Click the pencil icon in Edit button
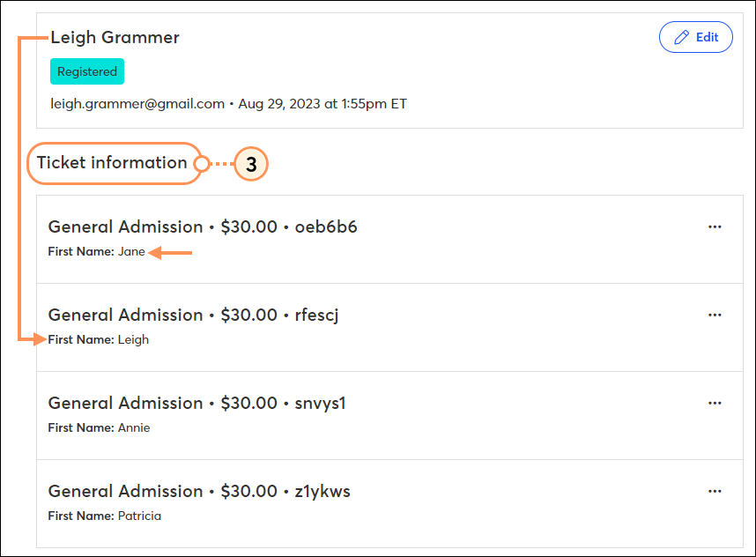This screenshot has height=557, width=756. click(x=681, y=37)
